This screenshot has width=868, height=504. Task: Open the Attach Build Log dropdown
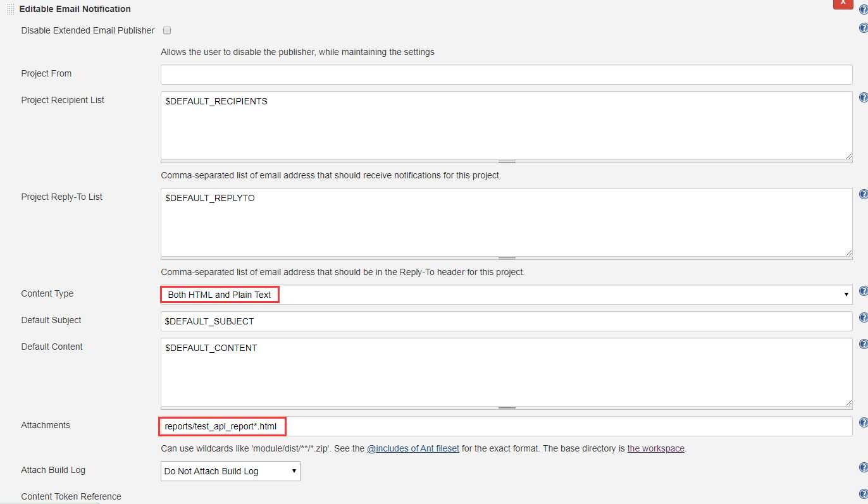(x=230, y=471)
